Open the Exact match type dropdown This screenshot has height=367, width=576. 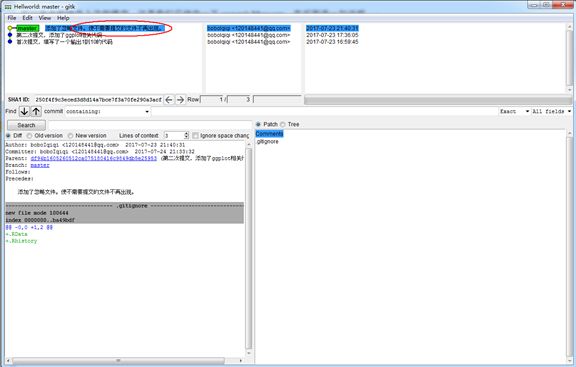514,111
